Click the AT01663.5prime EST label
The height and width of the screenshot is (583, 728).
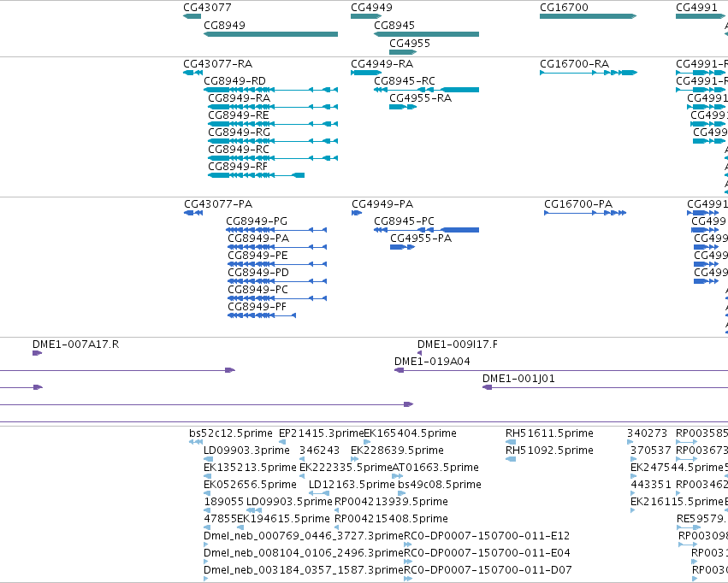pos(435,468)
